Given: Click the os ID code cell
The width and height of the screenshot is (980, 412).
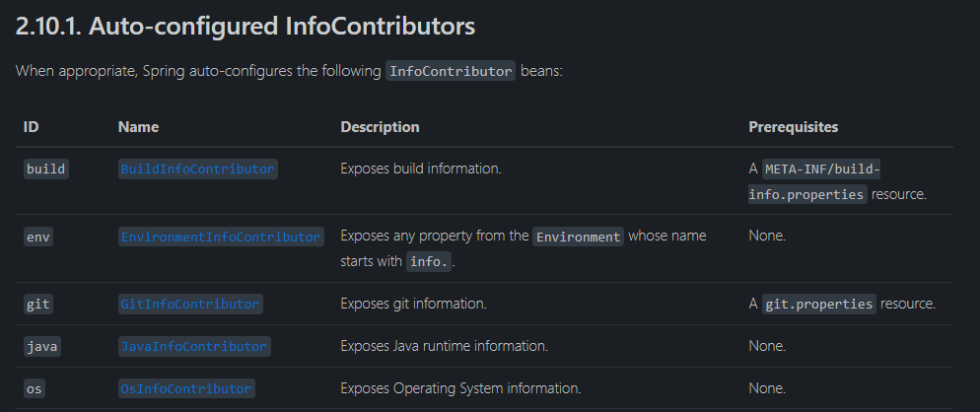Looking at the screenshot, I should (x=34, y=389).
